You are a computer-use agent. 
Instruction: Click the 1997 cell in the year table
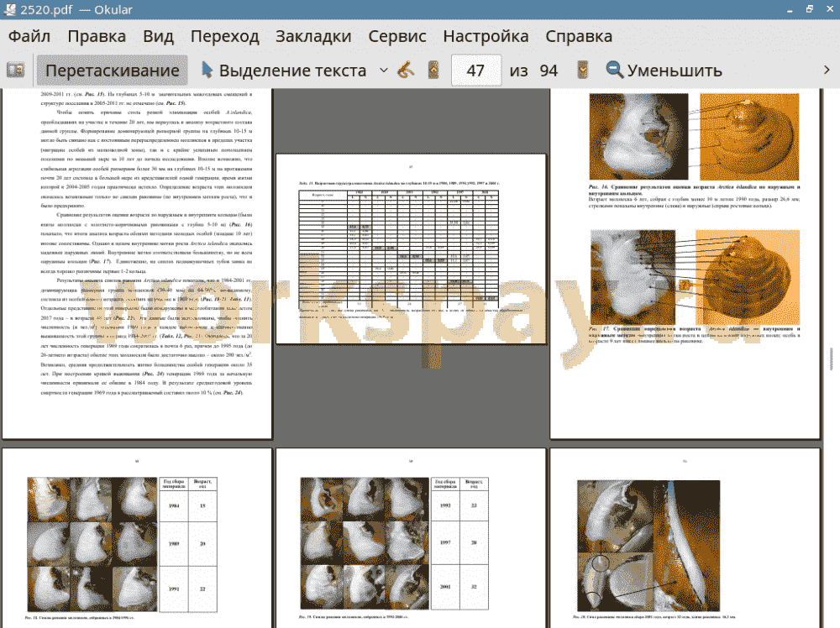point(445,542)
